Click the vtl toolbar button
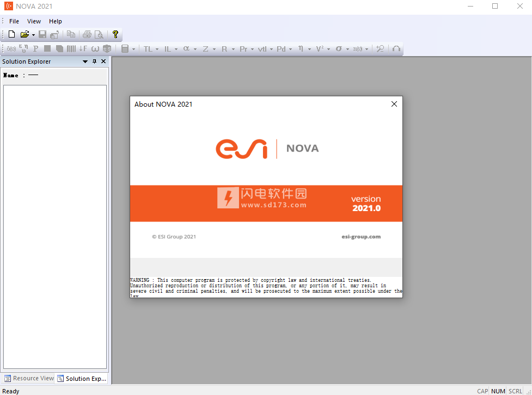This screenshot has width=532, height=395. (262, 49)
